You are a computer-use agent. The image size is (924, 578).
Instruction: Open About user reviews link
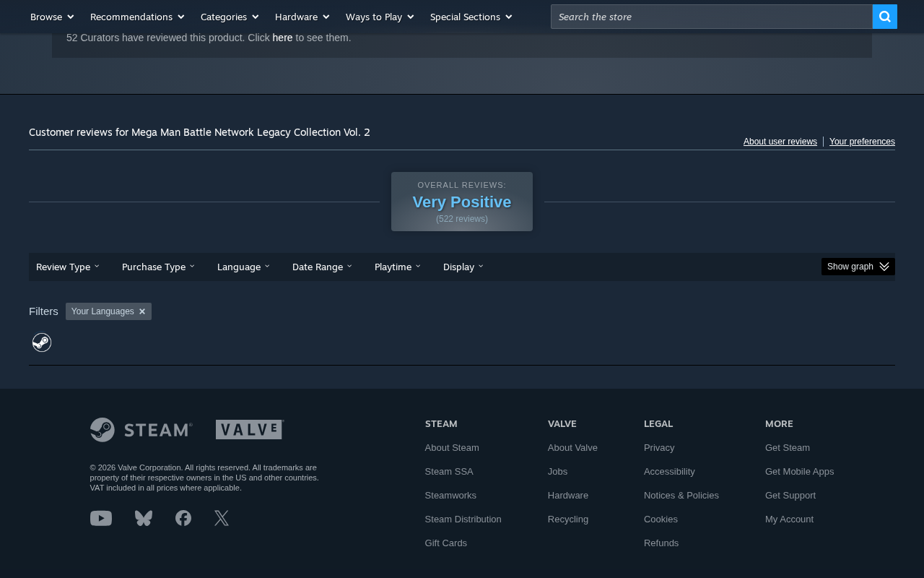click(x=780, y=142)
